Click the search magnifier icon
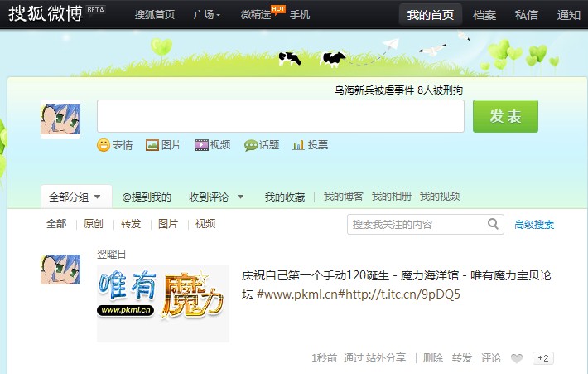588x374 pixels. tap(494, 224)
